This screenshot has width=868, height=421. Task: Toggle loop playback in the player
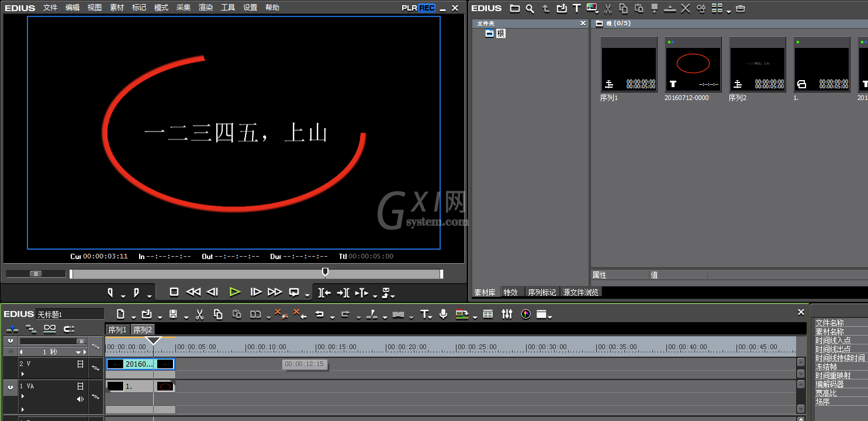294,292
